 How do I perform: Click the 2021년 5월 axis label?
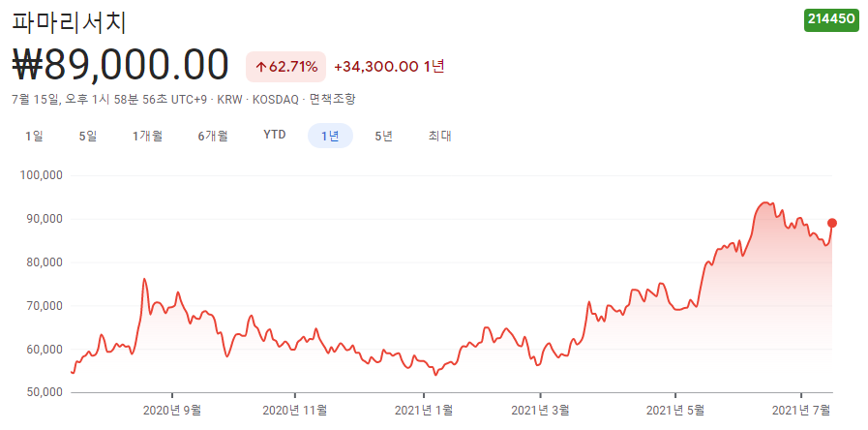(675, 411)
